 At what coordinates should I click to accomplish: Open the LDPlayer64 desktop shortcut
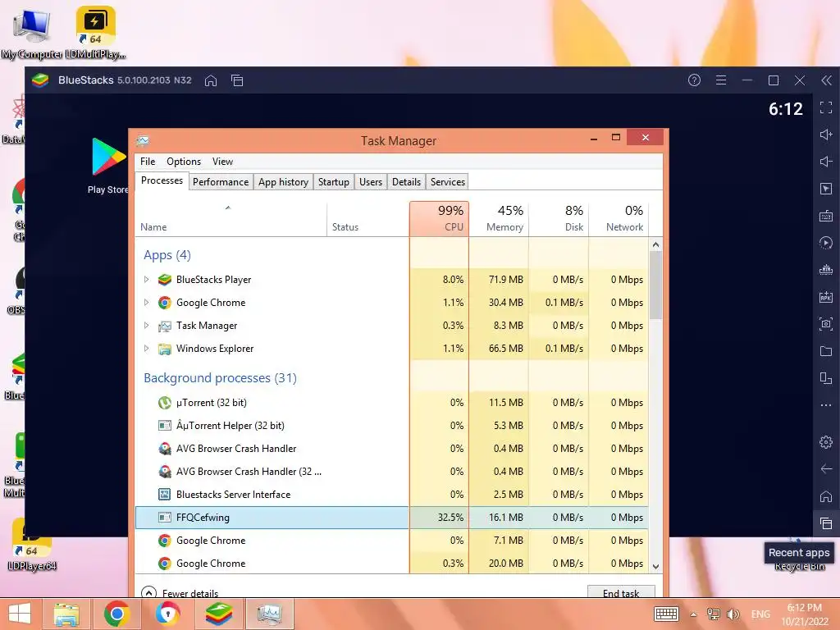pyautogui.click(x=32, y=546)
